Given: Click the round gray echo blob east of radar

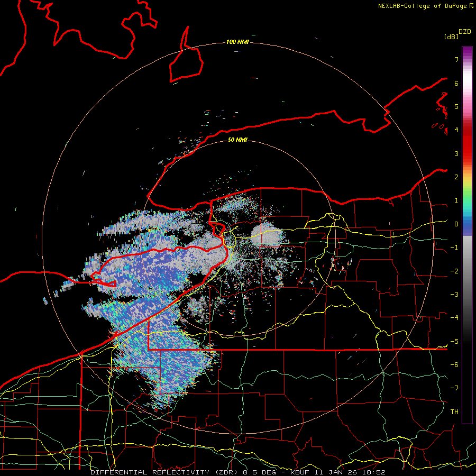Looking at the screenshot, I should coord(267,235).
